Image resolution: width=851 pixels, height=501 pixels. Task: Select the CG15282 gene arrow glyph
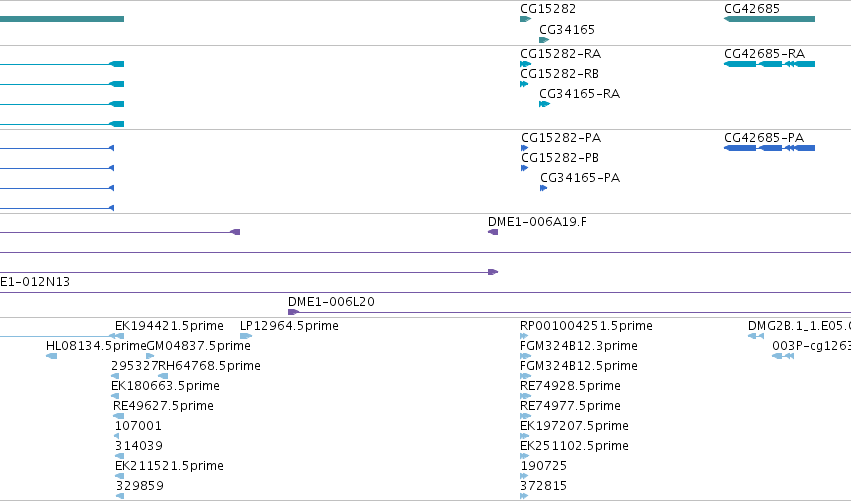[x=525, y=19]
